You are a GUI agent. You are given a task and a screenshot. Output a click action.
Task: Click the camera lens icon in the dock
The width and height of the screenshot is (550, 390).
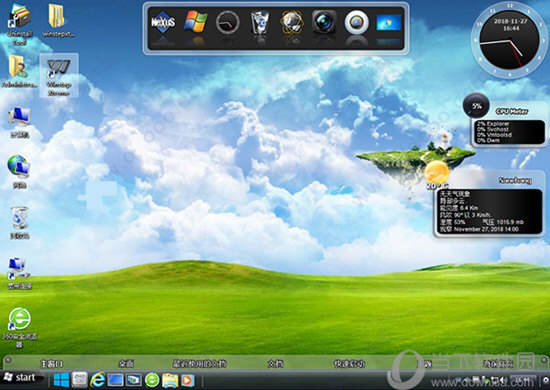click(x=324, y=22)
